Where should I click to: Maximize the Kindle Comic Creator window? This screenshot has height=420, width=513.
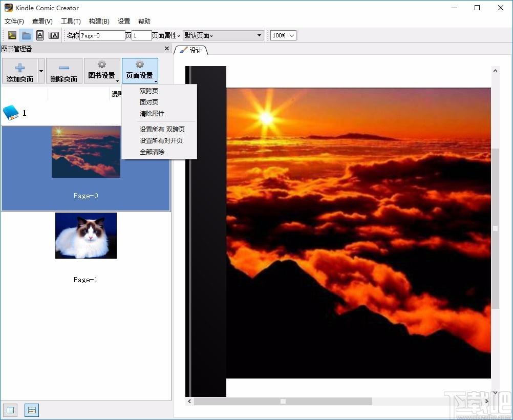pos(477,8)
